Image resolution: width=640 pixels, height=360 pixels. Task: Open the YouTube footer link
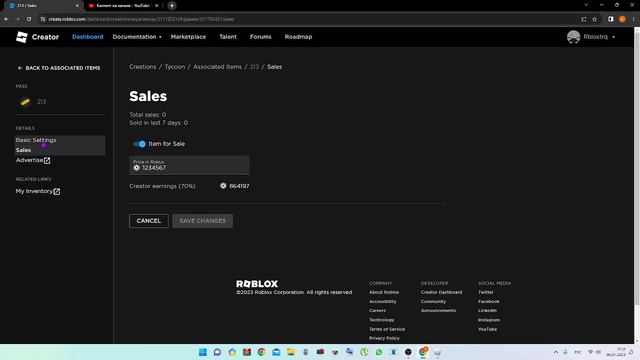[487, 329]
